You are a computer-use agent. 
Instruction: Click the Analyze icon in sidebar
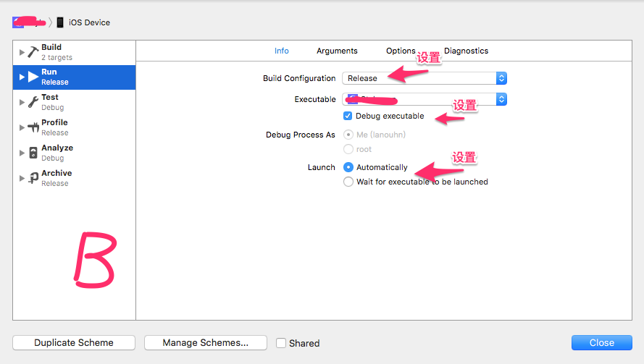click(33, 153)
